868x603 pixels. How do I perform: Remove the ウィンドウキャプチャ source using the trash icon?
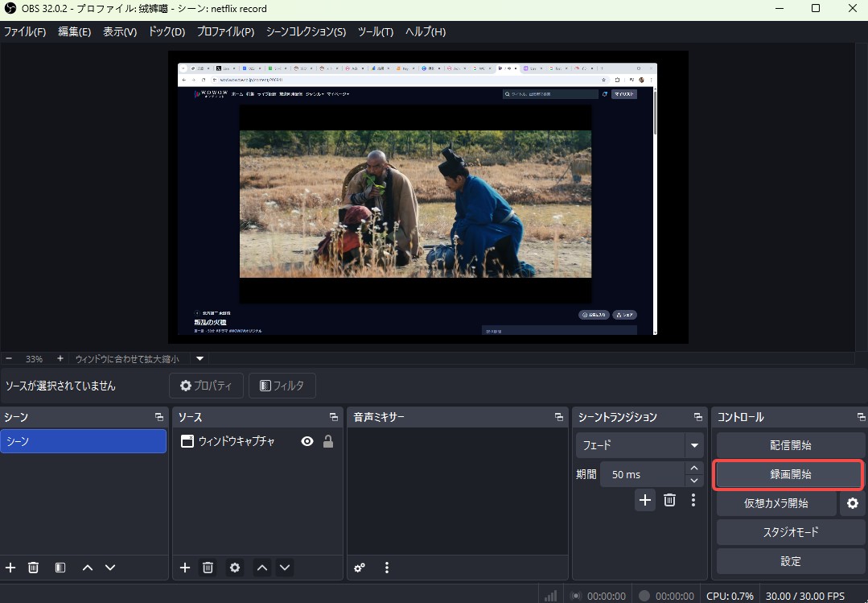(x=208, y=568)
